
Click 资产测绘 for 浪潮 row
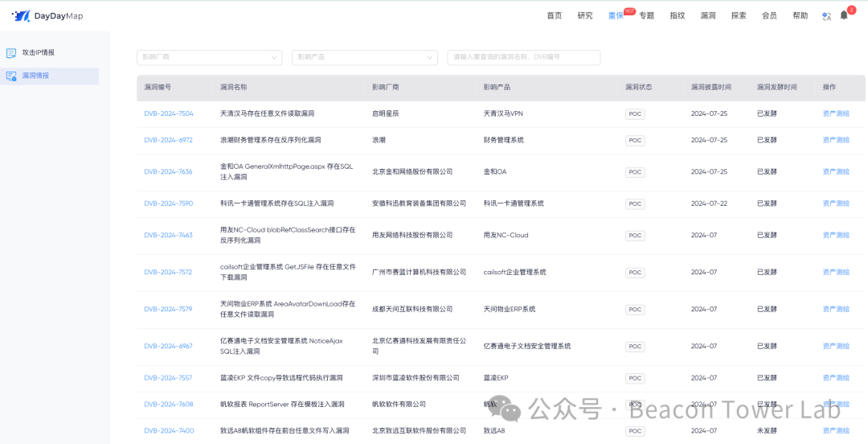[836, 140]
